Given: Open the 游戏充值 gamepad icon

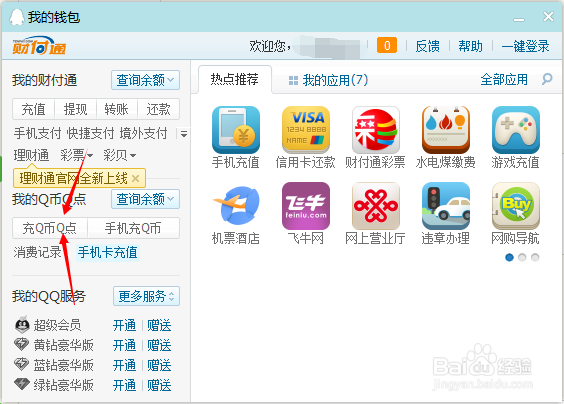Looking at the screenshot, I should (515, 130).
